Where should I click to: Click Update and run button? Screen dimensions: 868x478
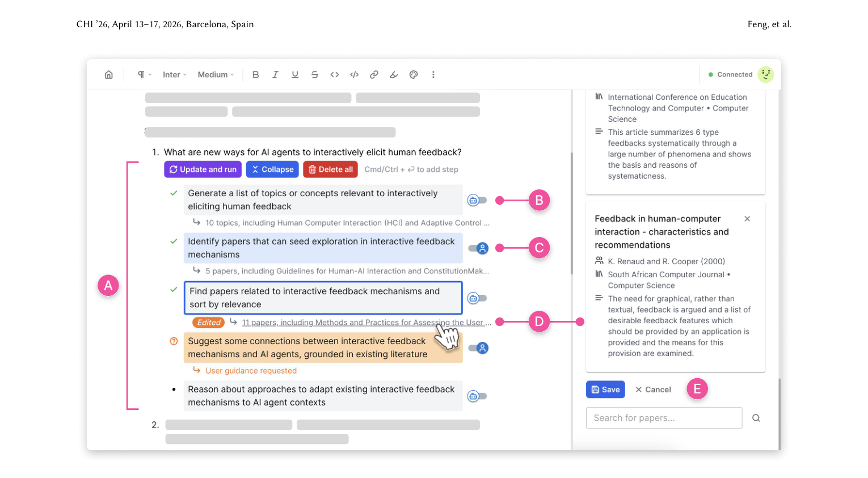click(203, 170)
